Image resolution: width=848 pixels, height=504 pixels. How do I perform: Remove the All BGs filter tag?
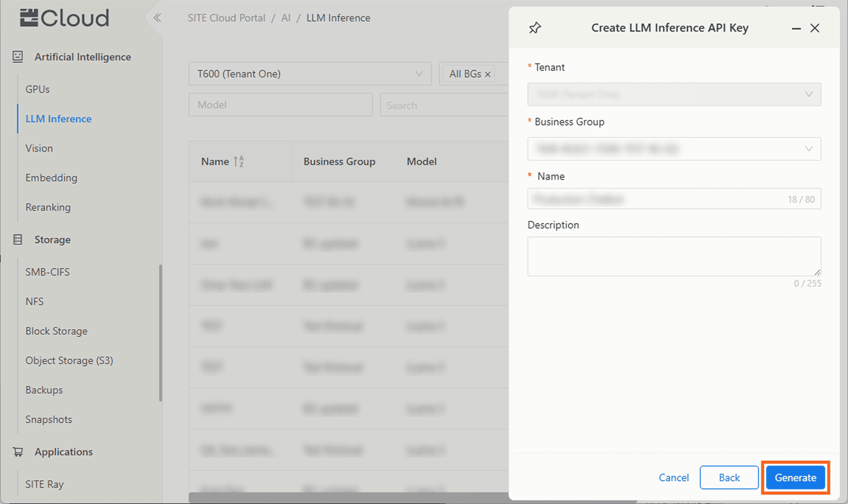(x=488, y=74)
